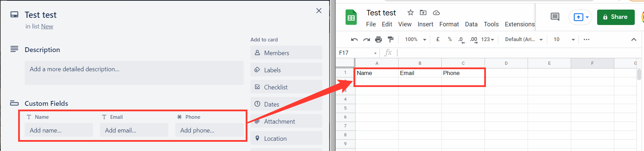The width and height of the screenshot is (644, 151).
Task: Open the 100% zoom dropdown
Action: (415, 39)
